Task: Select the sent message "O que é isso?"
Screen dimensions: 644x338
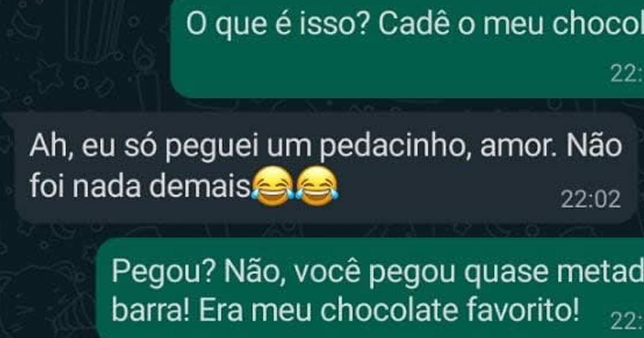Action: point(408,47)
